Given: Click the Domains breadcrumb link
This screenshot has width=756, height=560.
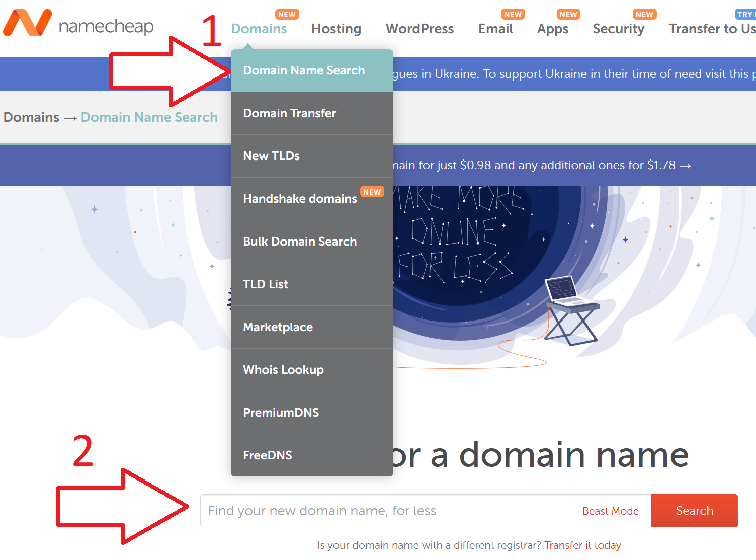Looking at the screenshot, I should coord(31,117).
